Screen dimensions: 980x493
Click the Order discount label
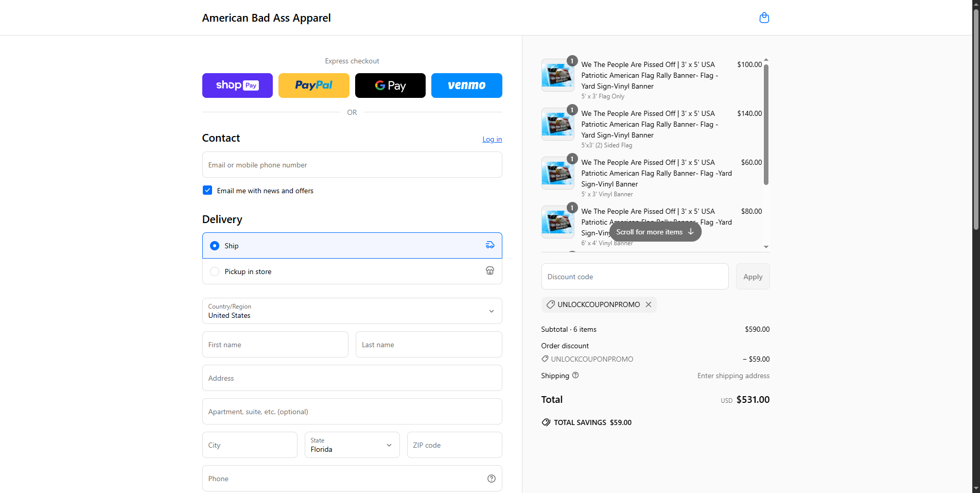[565, 346]
